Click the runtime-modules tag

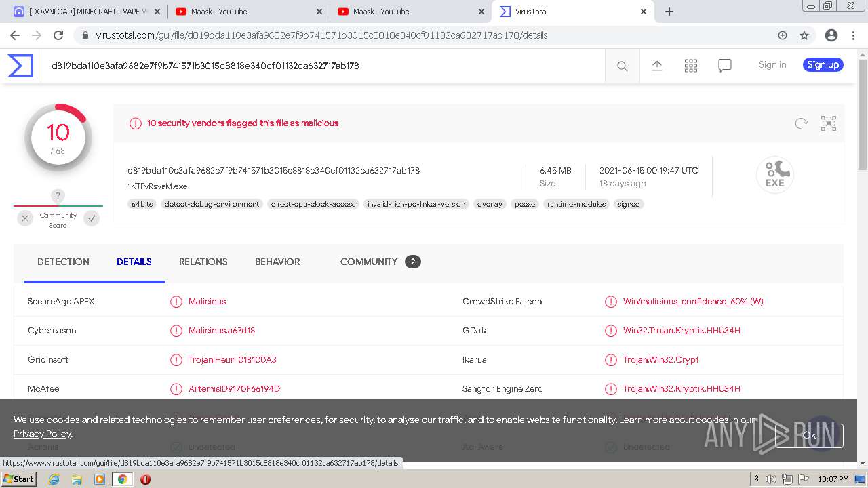(576, 204)
